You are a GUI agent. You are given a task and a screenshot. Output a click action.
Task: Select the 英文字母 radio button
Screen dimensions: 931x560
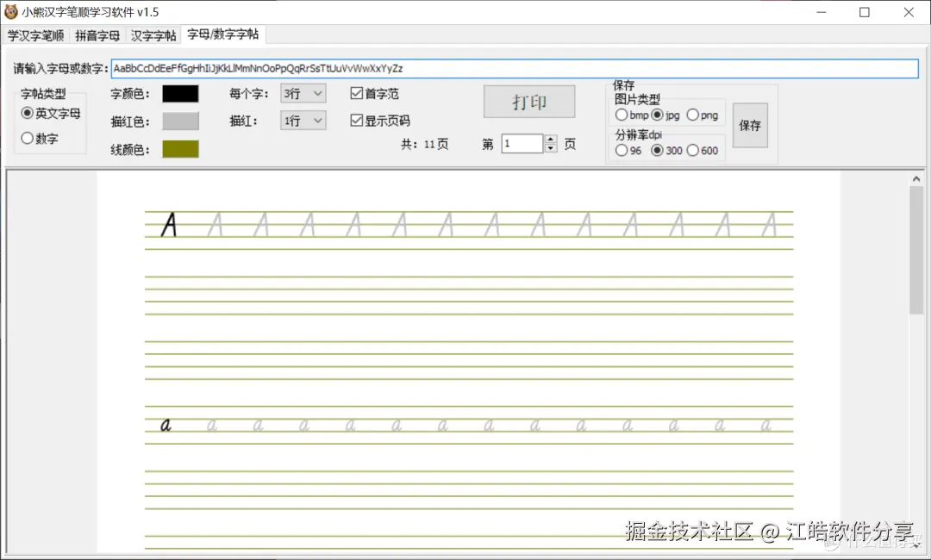[28, 113]
